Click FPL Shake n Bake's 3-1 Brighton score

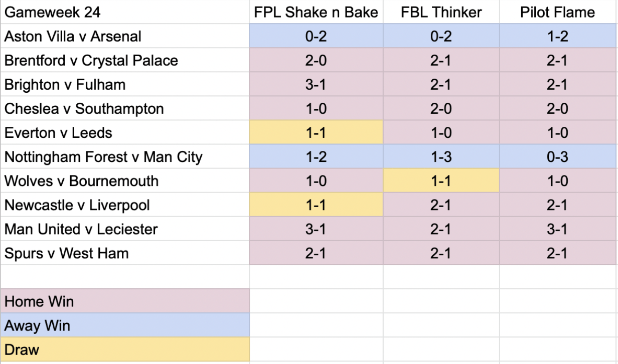pyautogui.click(x=317, y=84)
